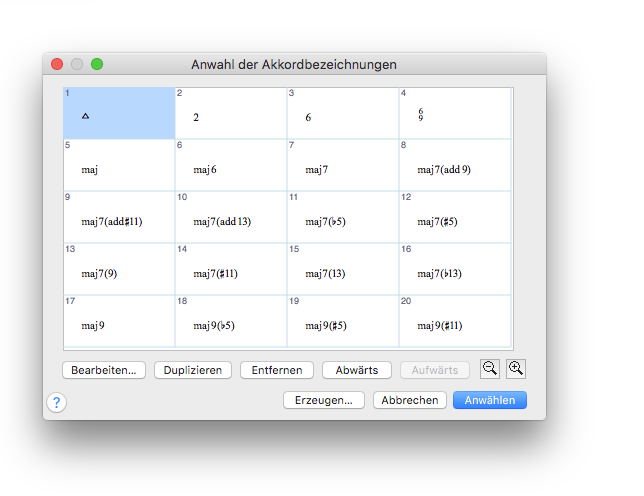Image resolution: width=644 pixels, height=496 pixels.
Task: Click the green zoom window button
Action: coord(97,64)
